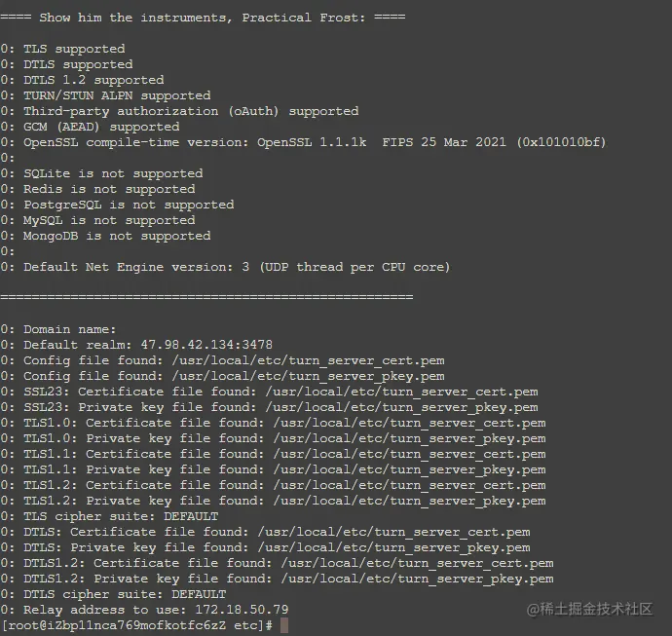Click the "SQLite is not supported" line
Viewport: 672px width, 636px height.
point(113,173)
